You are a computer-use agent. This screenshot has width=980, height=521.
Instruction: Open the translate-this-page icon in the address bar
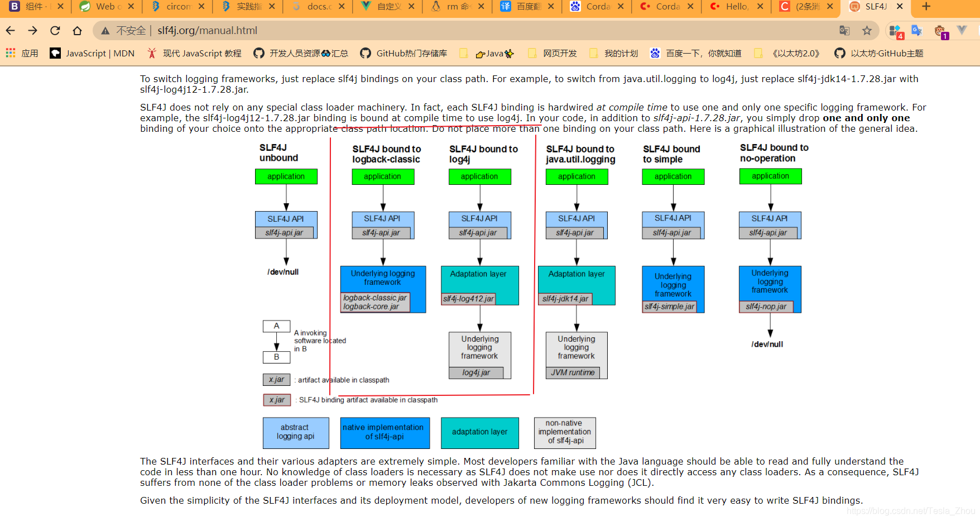point(844,31)
